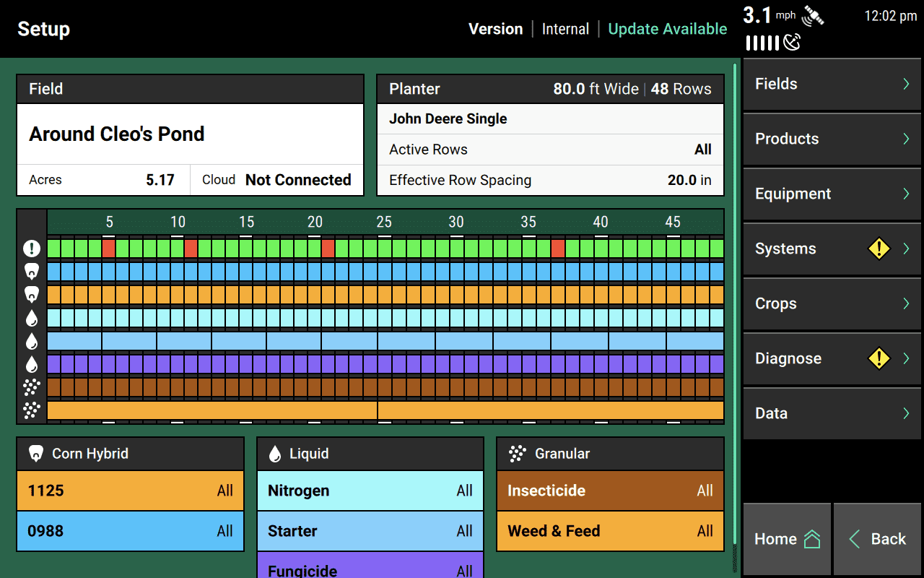Click the Corn Hybrid seed icon
The width and height of the screenshot is (924, 578).
coord(35,454)
